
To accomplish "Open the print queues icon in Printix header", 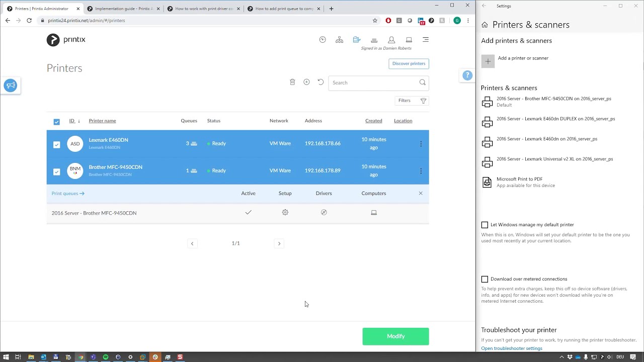I will (374, 40).
